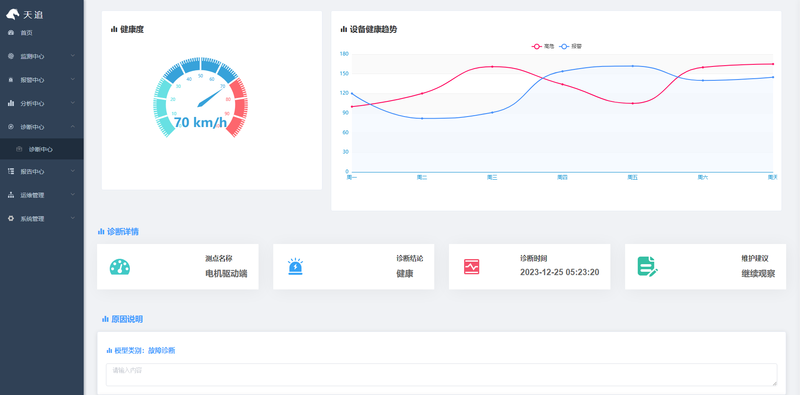Viewport: 800px width, 395px height.
Task: Click the blue alarm siren icon
Action: coord(295,267)
